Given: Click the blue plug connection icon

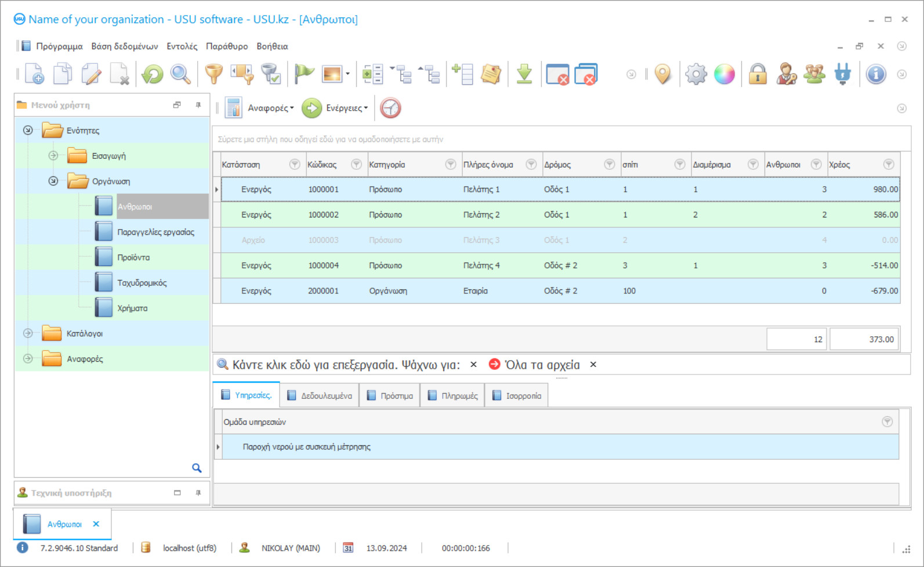Looking at the screenshot, I should pyautogui.click(x=843, y=74).
